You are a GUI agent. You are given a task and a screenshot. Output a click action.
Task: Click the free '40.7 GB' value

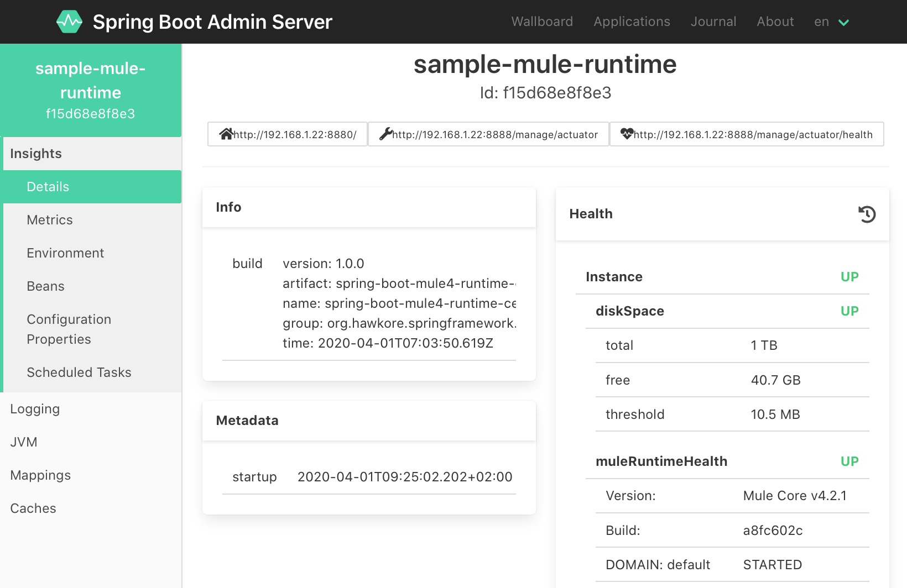tap(775, 380)
